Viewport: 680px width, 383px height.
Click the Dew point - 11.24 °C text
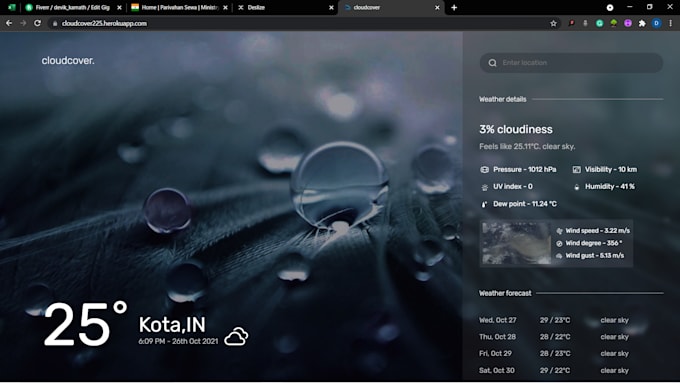pyautogui.click(x=525, y=204)
